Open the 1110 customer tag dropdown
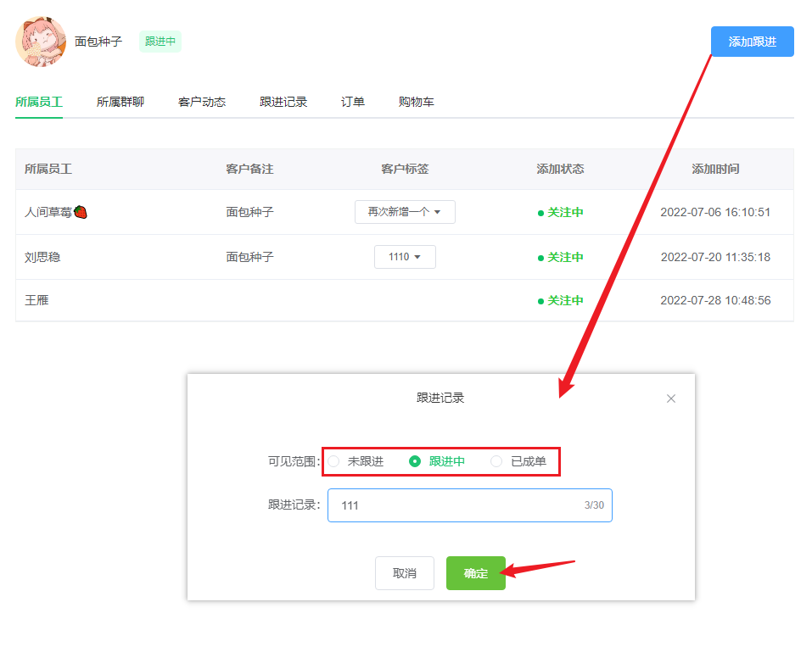Viewport: 812px width, 669px height. tap(405, 256)
